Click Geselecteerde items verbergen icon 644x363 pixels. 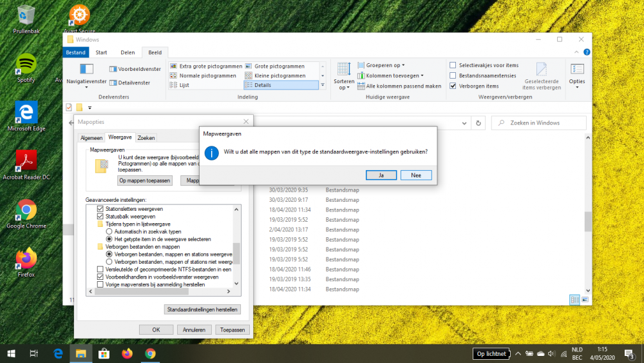542,70
